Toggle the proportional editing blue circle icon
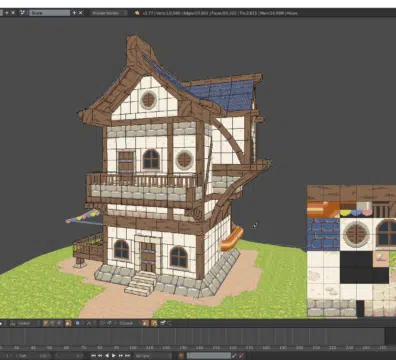The image size is (396, 360). click(77, 323)
